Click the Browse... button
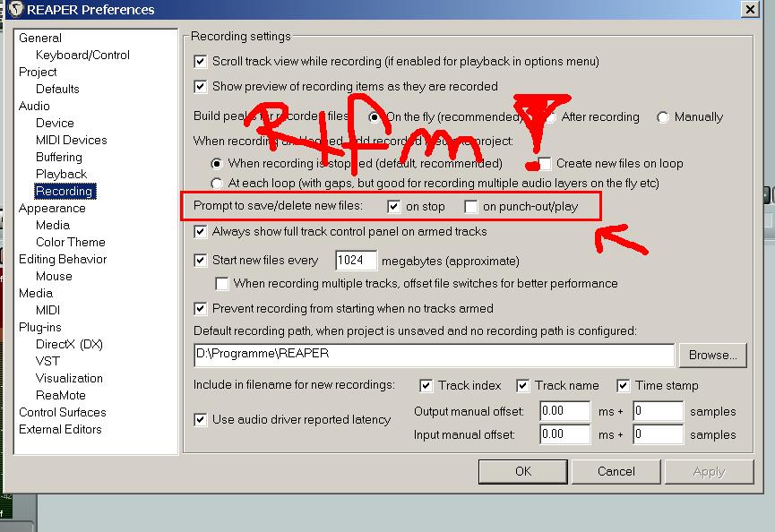Viewport: 775px width, 532px height. 712,356
